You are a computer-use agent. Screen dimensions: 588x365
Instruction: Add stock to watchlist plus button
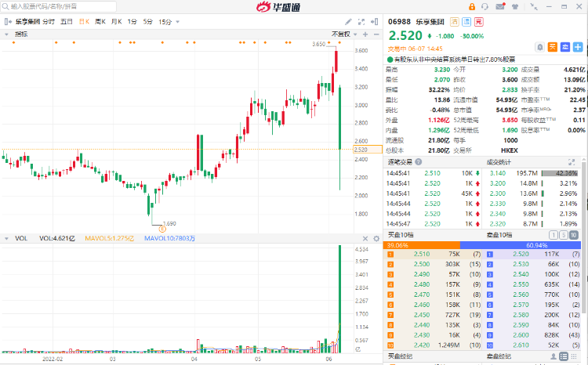(x=578, y=47)
